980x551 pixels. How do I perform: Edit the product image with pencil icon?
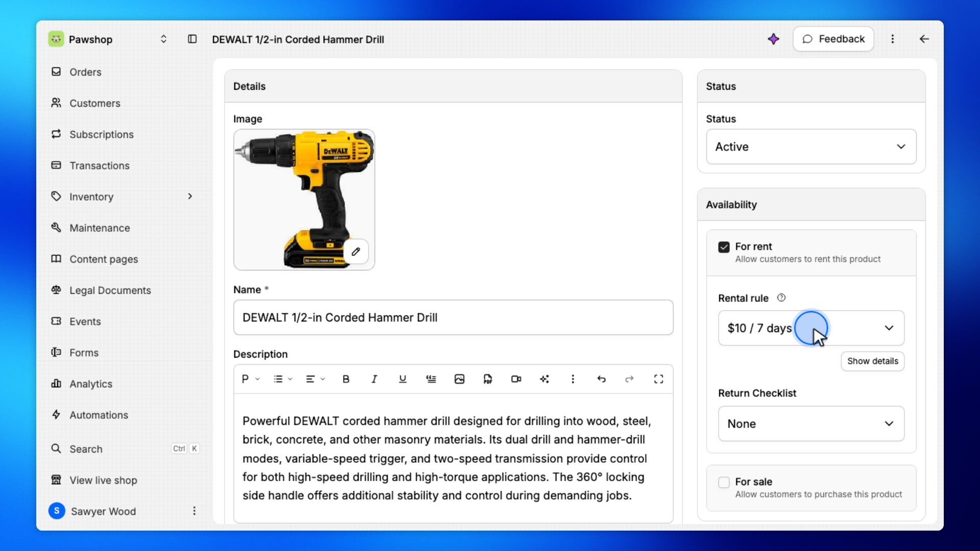(x=356, y=252)
